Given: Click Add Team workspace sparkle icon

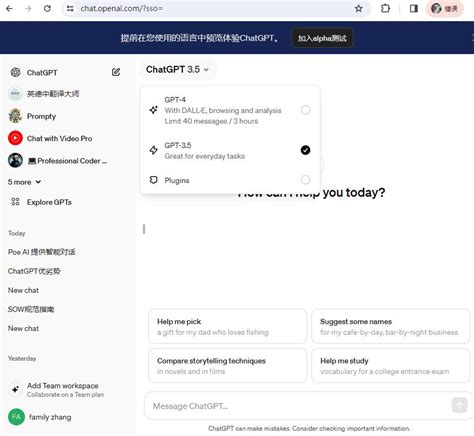Looking at the screenshot, I should [15, 389].
